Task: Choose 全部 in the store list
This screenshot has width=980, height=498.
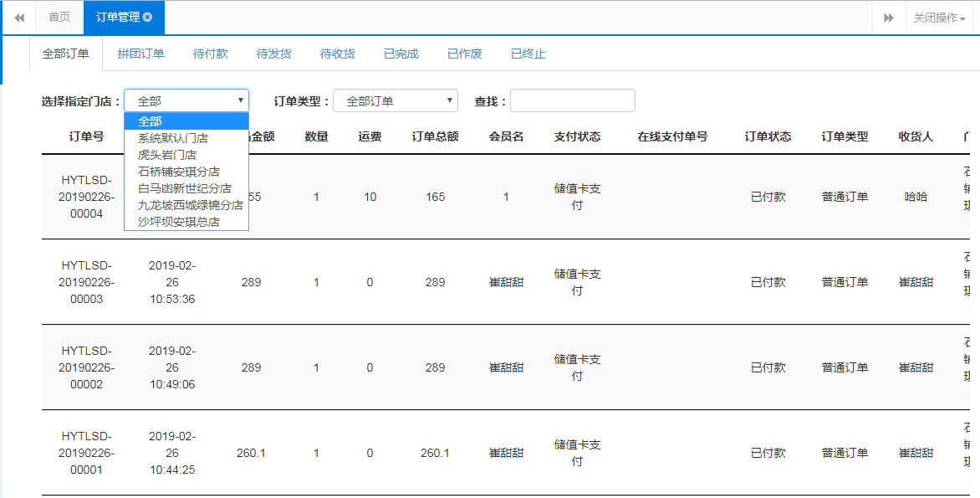Action: [186, 121]
